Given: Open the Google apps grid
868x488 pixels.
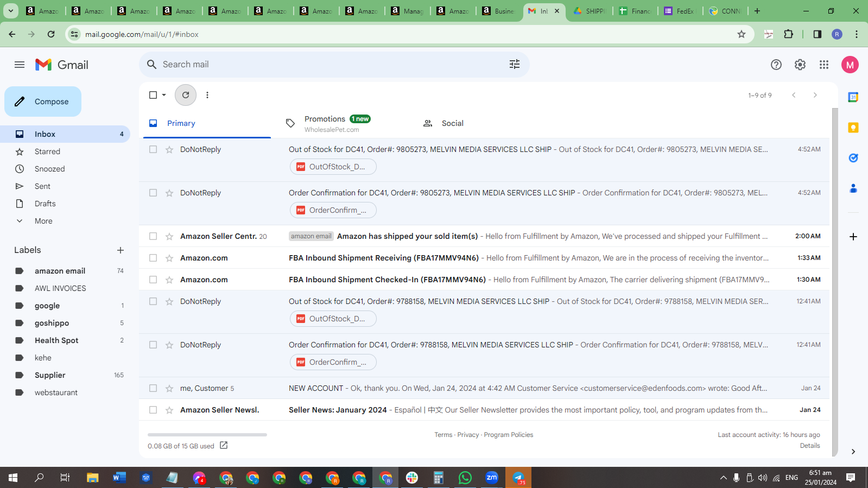Looking at the screenshot, I should (824, 65).
